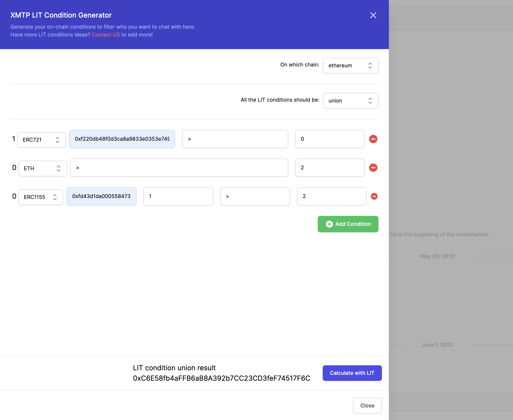The height and width of the screenshot is (420, 513).
Task: Open the chain dropdown showing ethereum
Action: click(350, 66)
